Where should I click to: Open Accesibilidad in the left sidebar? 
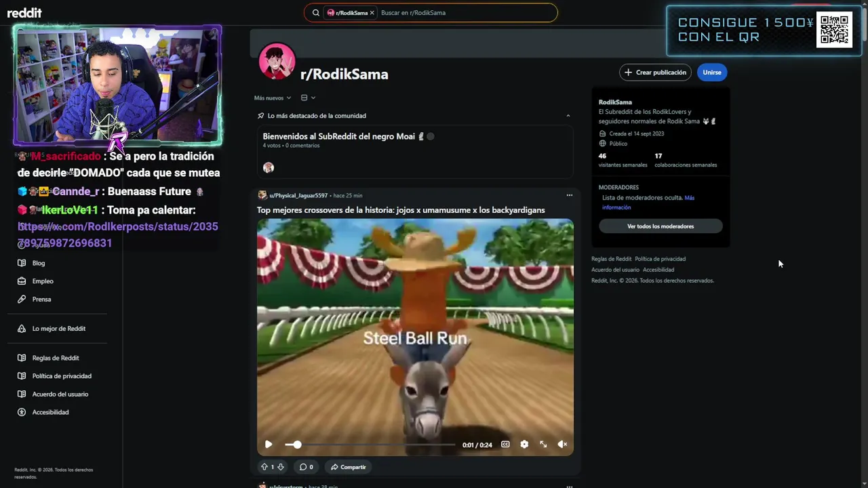[x=50, y=412]
